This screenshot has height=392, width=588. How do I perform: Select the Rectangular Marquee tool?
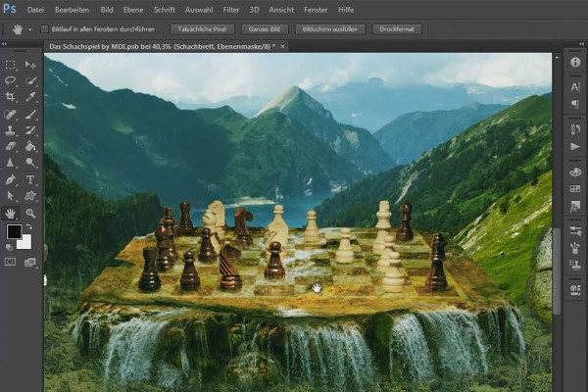[10, 65]
